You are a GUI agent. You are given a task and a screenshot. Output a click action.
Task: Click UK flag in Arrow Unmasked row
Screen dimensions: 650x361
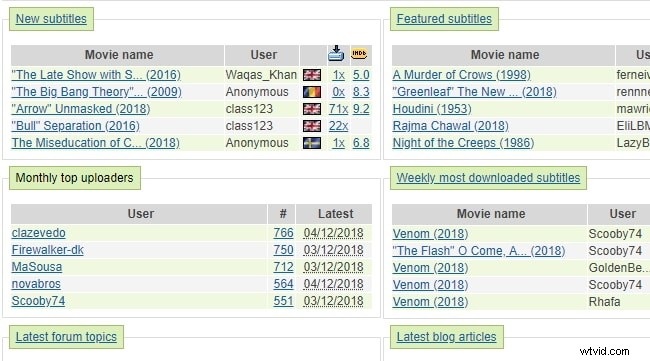[x=312, y=109]
